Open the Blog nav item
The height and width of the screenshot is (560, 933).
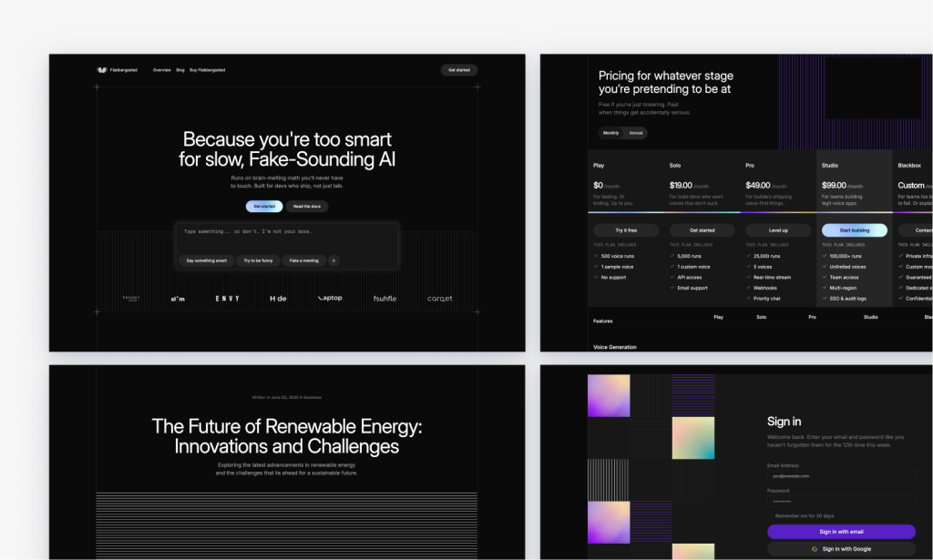180,70
